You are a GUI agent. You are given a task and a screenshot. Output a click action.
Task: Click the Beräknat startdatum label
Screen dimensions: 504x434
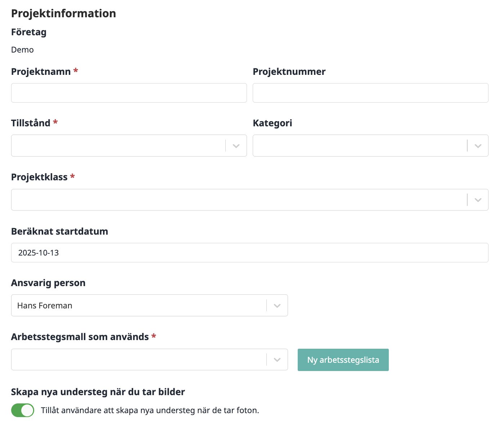pyautogui.click(x=60, y=231)
